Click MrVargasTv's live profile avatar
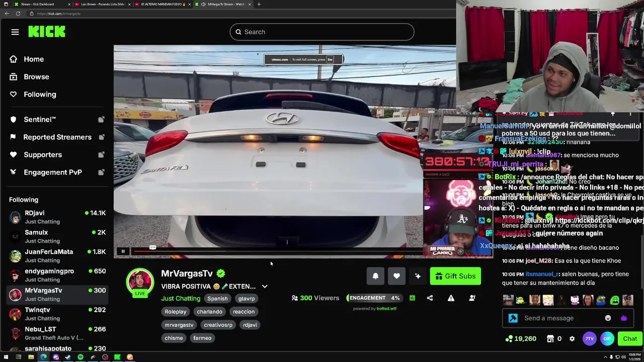The height and width of the screenshot is (362, 644). pyautogui.click(x=140, y=282)
